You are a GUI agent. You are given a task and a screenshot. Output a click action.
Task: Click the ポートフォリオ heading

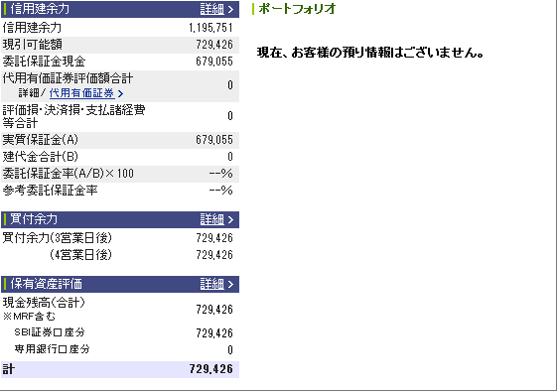point(297,9)
